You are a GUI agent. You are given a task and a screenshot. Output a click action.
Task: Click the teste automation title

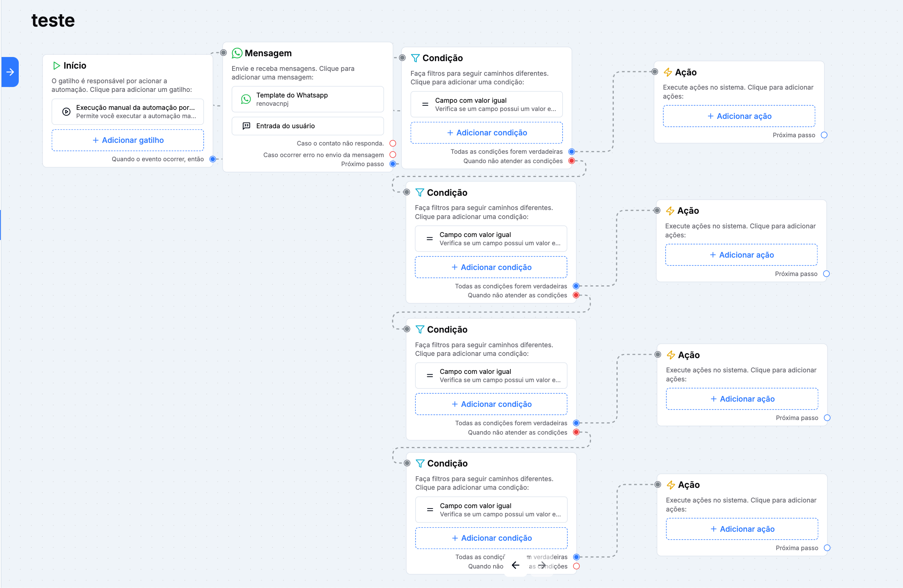pos(53,20)
